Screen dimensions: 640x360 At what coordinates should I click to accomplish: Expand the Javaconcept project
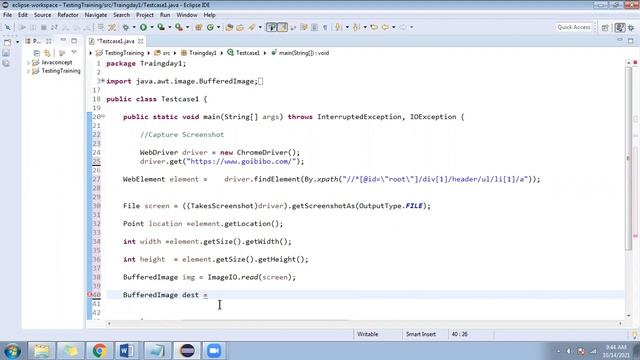click(28, 62)
